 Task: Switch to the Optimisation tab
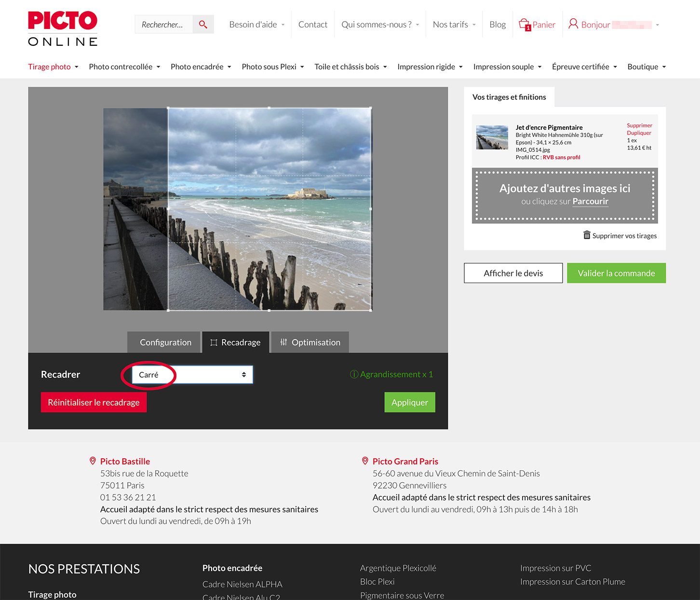click(x=310, y=342)
